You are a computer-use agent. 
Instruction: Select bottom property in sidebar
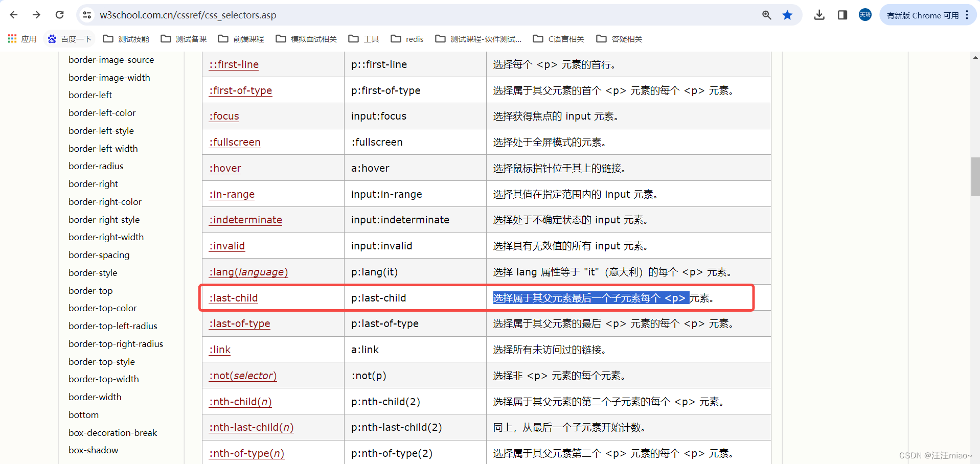click(x=84, y=415)
